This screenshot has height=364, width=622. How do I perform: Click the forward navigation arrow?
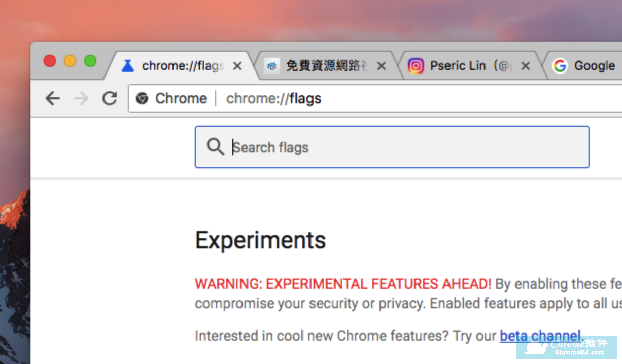81,98
